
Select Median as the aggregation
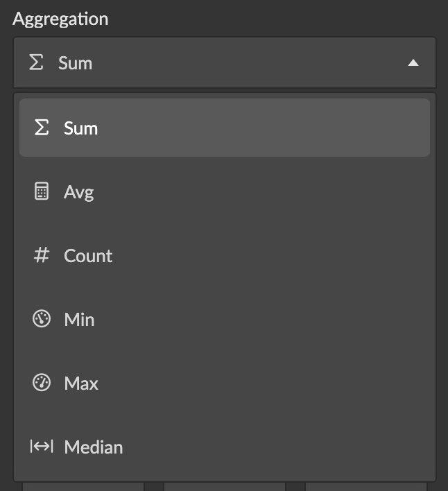tap(93, 447)
